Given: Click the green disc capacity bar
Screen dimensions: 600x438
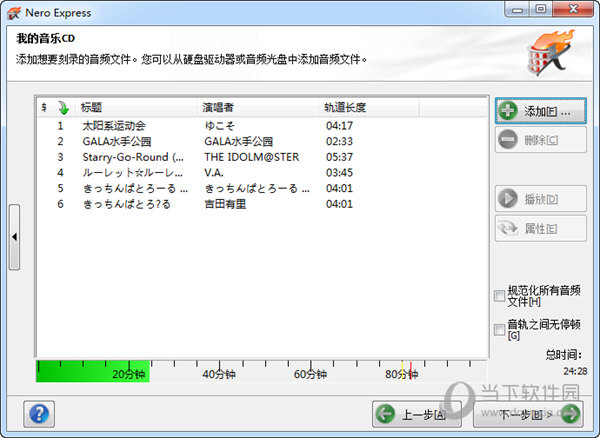Looking at the screenshot, I should 93,371.
